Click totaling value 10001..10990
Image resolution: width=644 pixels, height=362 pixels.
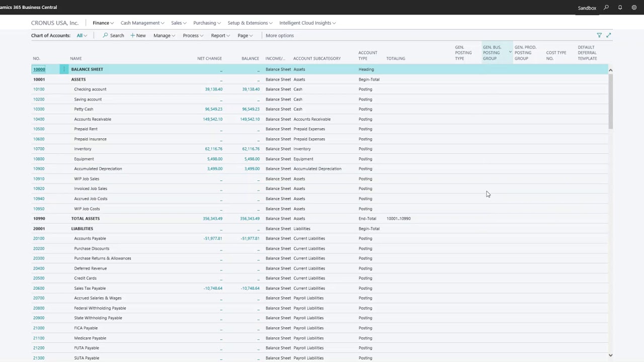pyautogui.click(x=398, y=219)
